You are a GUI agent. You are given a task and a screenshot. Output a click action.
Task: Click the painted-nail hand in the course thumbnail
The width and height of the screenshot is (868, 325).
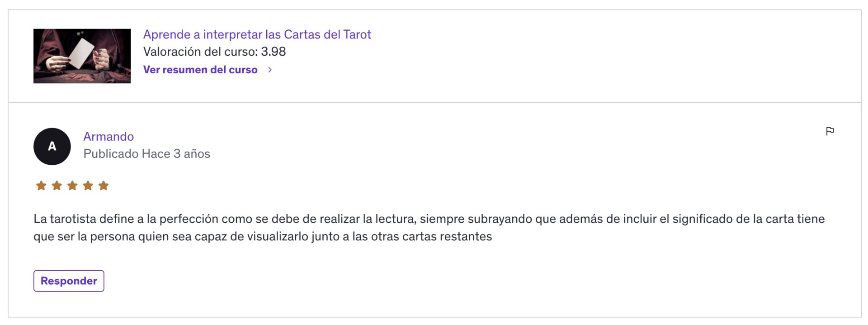pyautogui.click(x=102, y=59)
